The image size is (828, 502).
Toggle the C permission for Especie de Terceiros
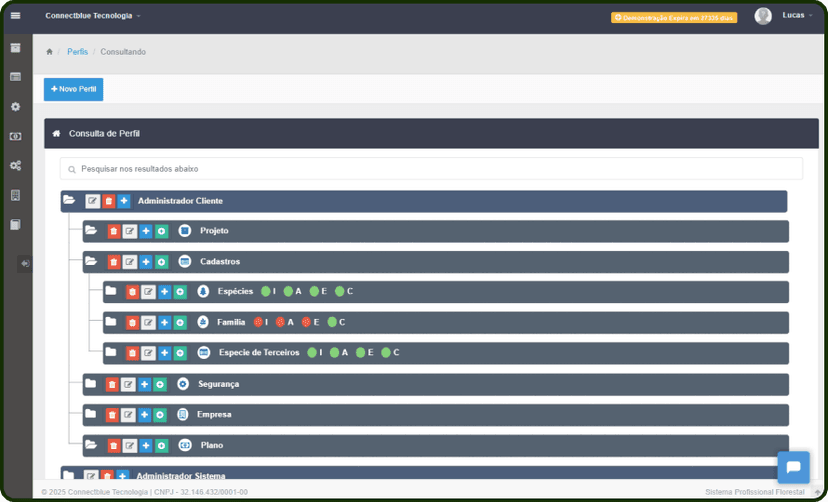point(385,353)
